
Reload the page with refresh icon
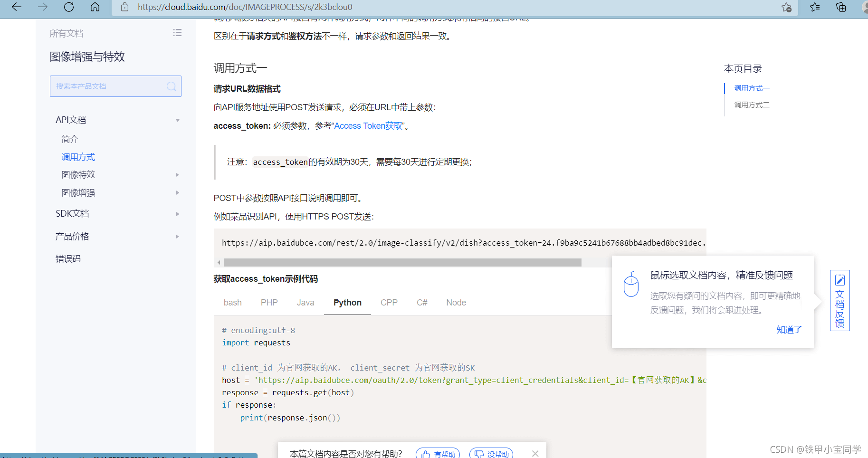pyautogui.click(x=69, y=7)
